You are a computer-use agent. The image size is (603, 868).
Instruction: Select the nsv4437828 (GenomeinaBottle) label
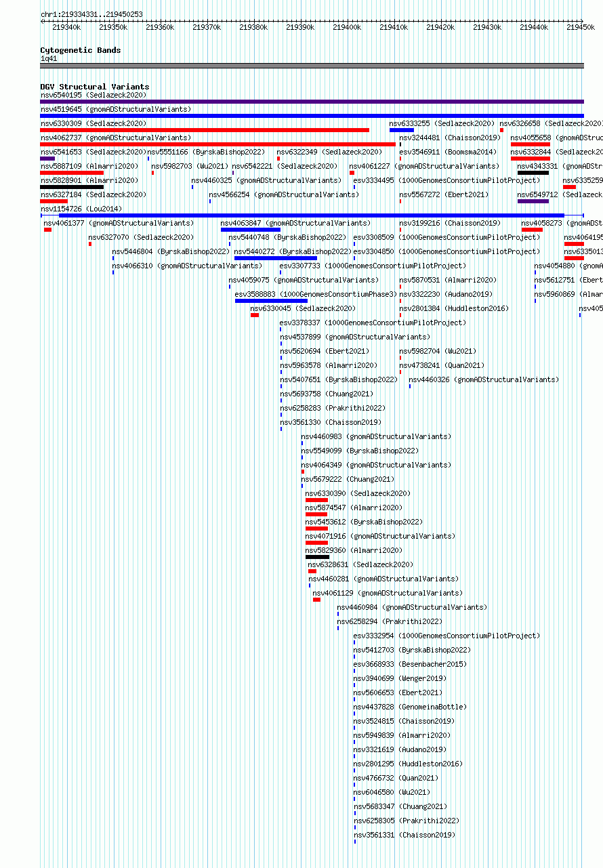(x=410, y=707)
